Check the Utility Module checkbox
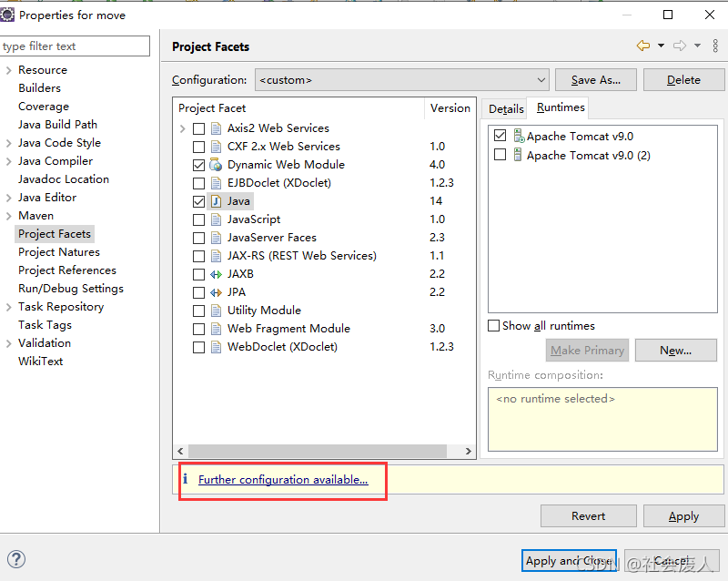 pos(198,311)
